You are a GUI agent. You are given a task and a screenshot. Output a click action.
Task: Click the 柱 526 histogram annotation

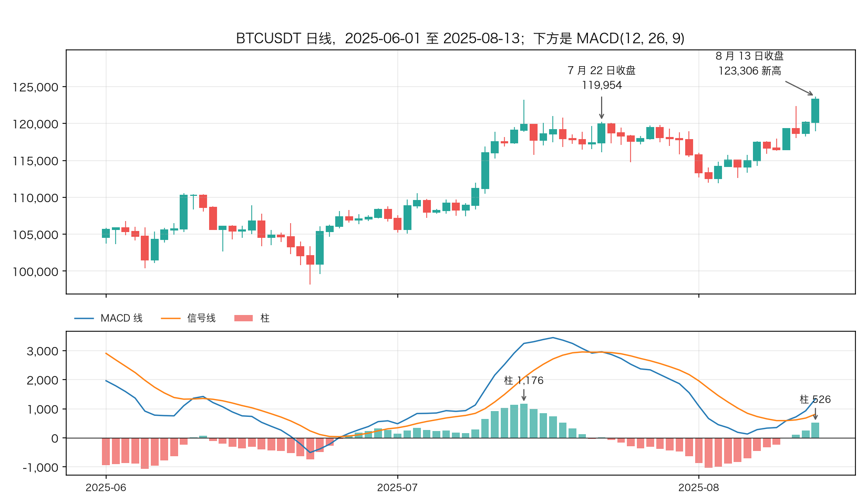point(816,400)
